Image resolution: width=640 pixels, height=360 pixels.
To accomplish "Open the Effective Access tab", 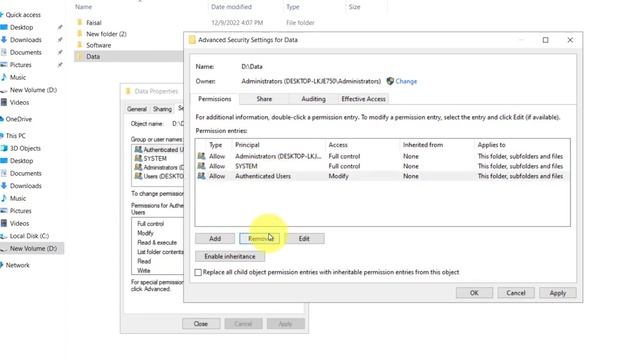I will pos(363,99).
